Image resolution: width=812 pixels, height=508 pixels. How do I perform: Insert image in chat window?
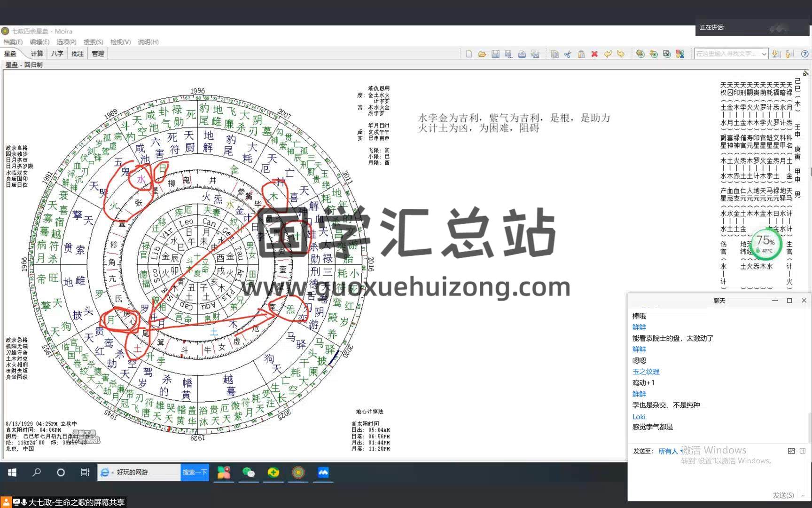791,451
